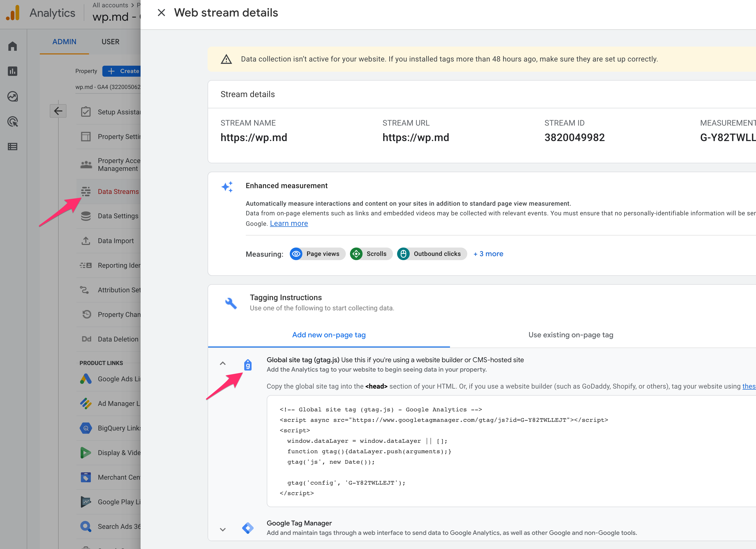Image resolution: width=756 pixels, height=549 pixels.
Task: Open the wp.md - GA4 property dropdown
Action: click(108, 87)
